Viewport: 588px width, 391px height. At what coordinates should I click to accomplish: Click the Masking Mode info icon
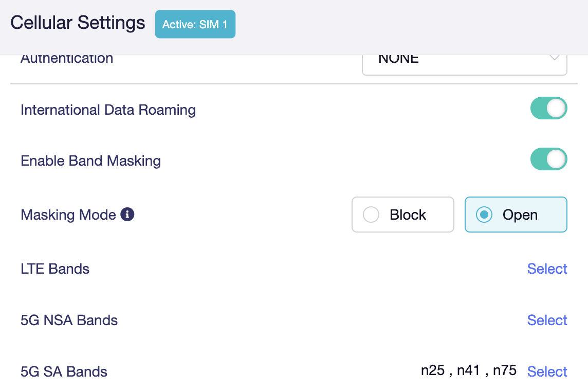pyautogui.click(x=127, y=215)
